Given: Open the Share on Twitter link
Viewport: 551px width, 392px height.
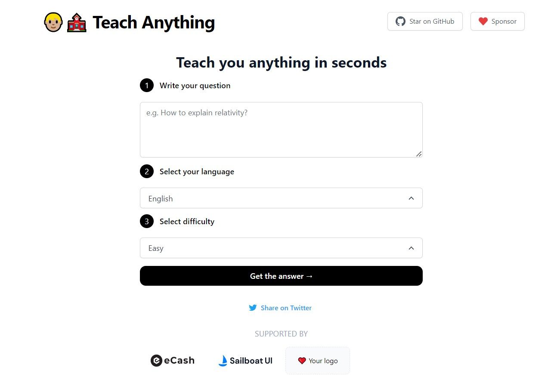Looking at the screenshot, I should (286, 308).
